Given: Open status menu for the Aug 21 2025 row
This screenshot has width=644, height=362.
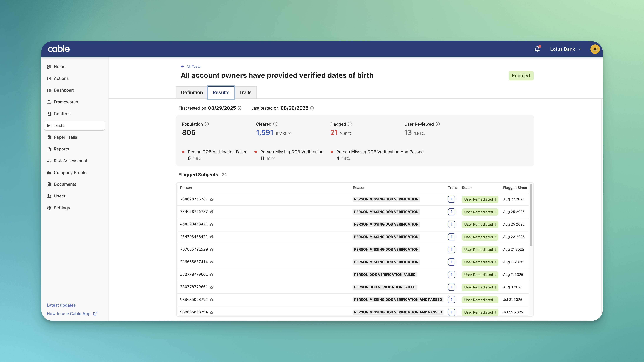Looking at the screenshot, I should tap(495, 250).
